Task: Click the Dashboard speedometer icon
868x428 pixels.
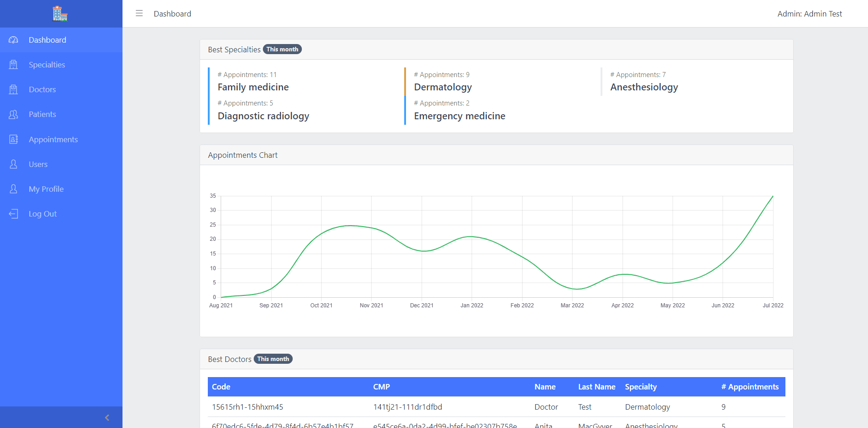Action: (14, 40)
